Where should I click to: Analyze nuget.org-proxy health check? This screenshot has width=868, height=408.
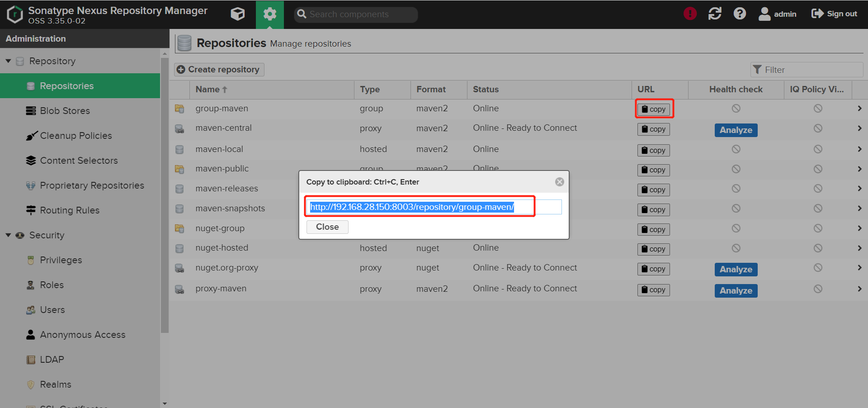[736, 270]
